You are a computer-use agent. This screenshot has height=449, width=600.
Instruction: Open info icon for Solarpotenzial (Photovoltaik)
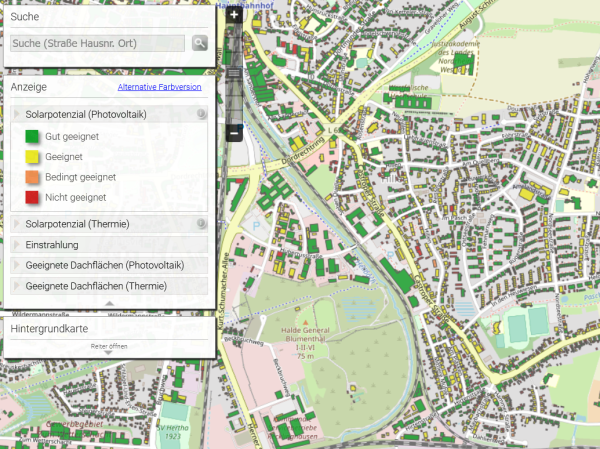click(x=201, y=115)
